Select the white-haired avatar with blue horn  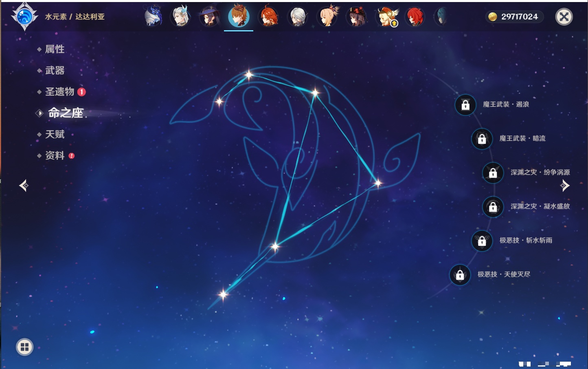tap(180, 17)
